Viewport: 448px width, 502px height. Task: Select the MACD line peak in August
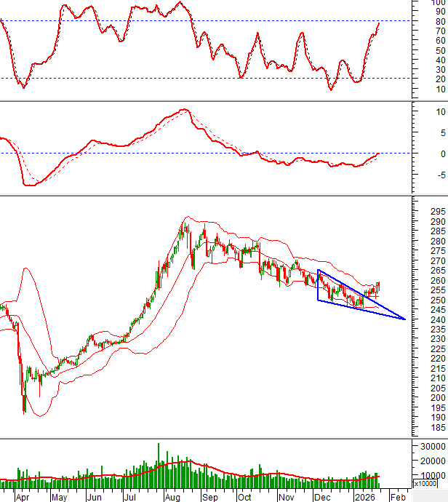[184, 110]
